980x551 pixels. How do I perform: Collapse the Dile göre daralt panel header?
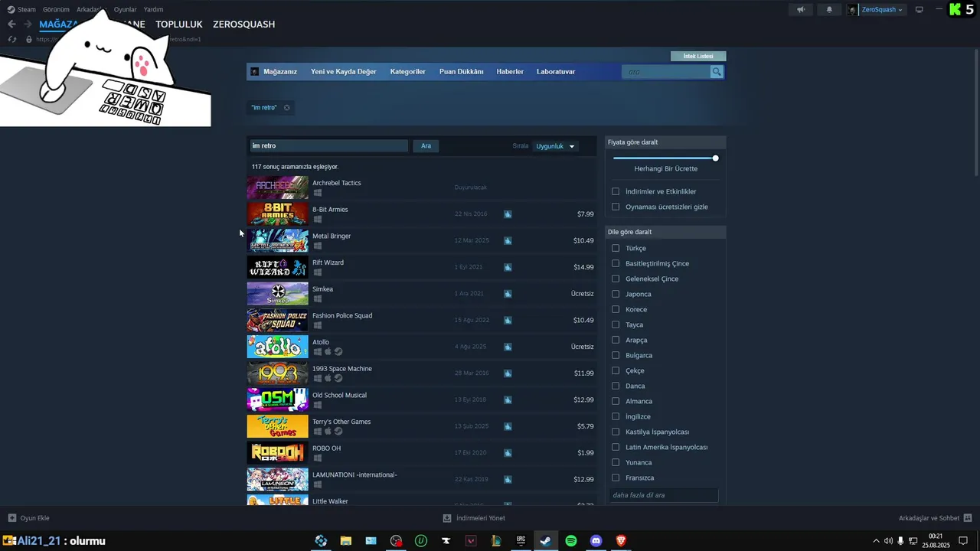[665, 232]
